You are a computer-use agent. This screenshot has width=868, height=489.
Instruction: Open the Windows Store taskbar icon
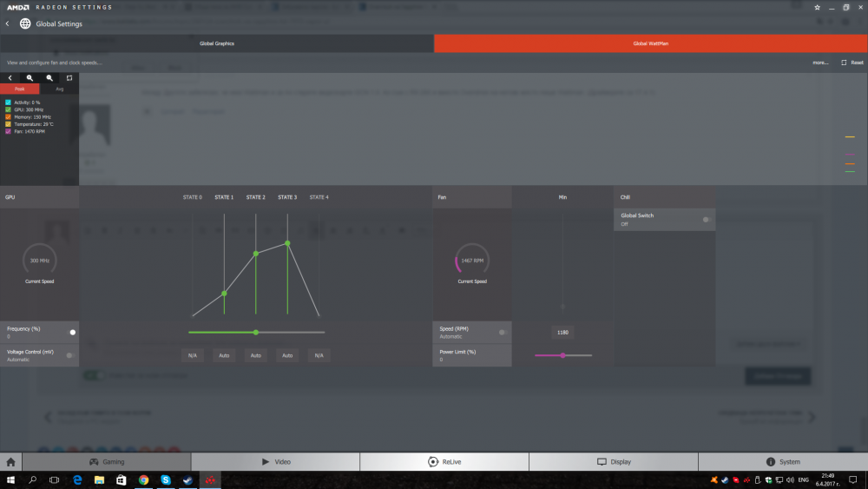coord(122,479)
